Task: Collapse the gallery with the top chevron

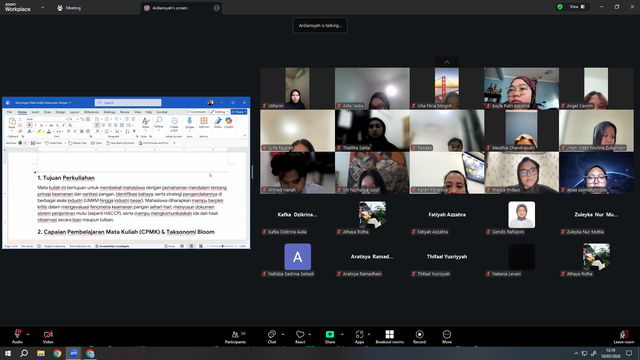Action: 447,62
